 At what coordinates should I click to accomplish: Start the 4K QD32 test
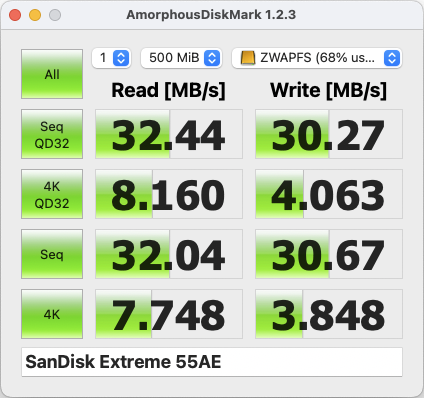(52, 194)
